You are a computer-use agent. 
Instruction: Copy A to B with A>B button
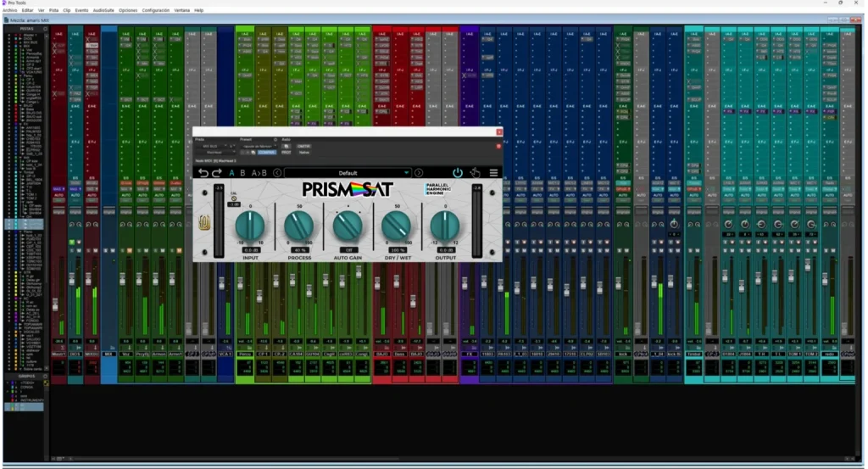click(259, 173)
